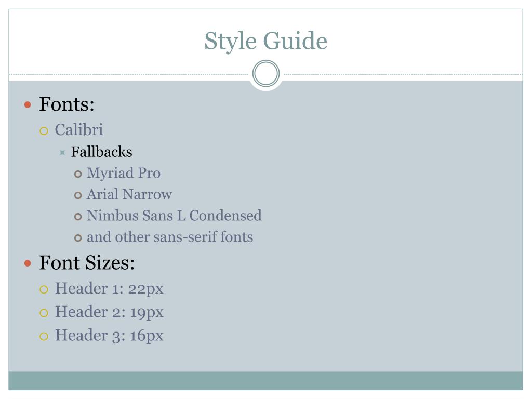Click the orange bullet beside Fonts

point(28,105)
